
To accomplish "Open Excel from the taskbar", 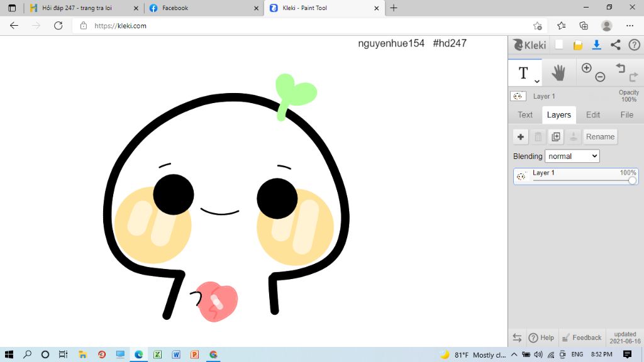I will tap(157, 354).
